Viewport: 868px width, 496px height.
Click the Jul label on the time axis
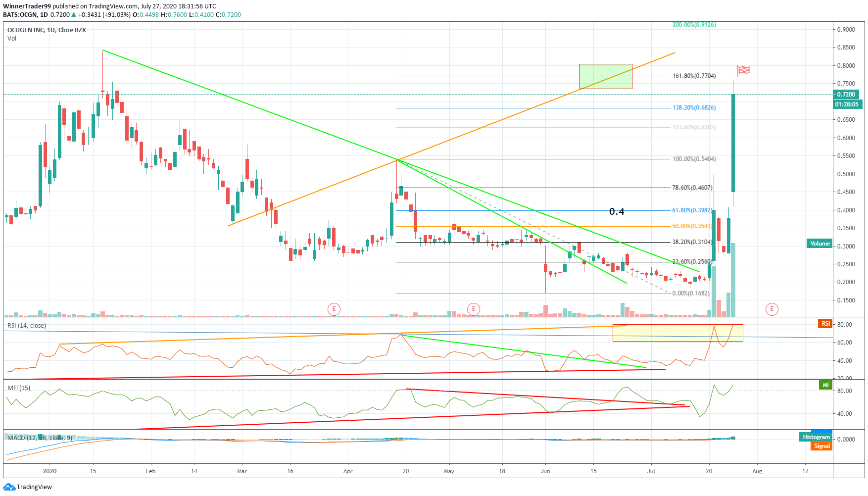point(651,471)
